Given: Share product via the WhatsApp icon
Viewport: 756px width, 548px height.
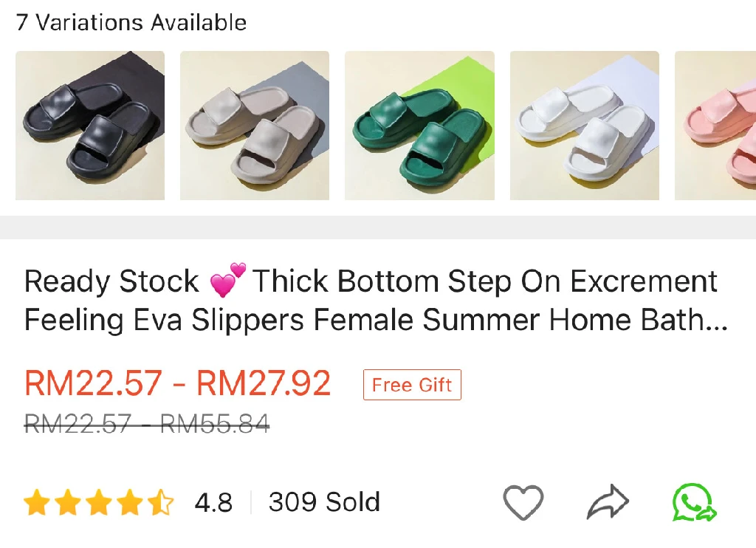Looking at the screenshot, I should click(695, 503).
